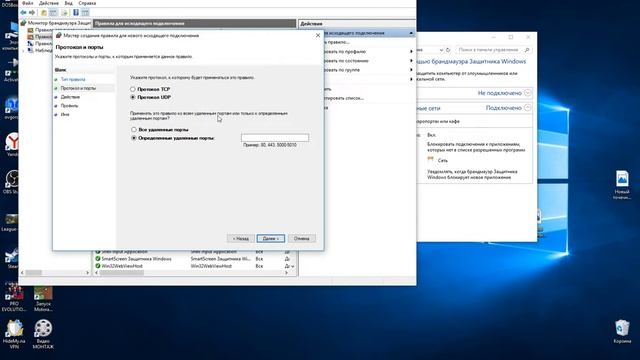
Task: Click the Forward arrow in the console toolbar
Action: (x=32, y=13)
